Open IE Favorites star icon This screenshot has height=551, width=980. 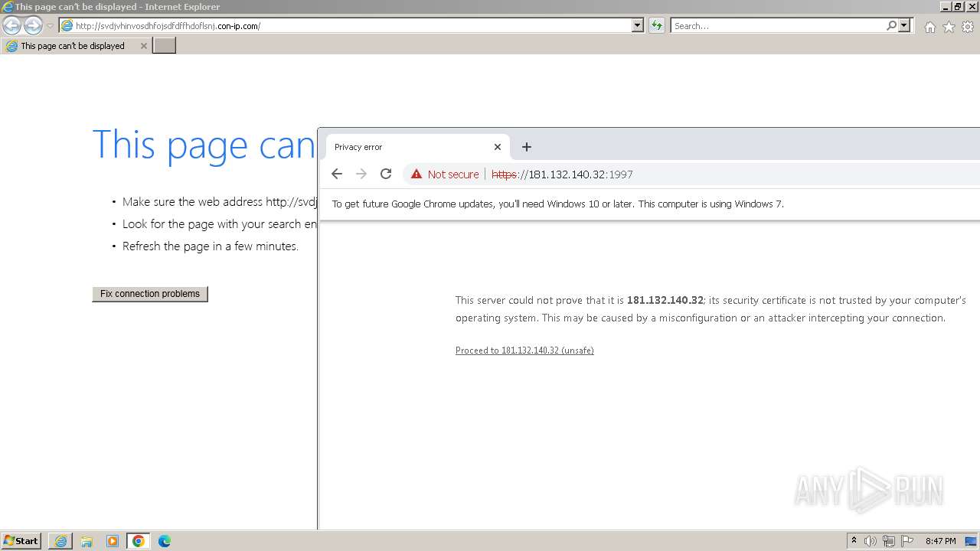click(949, 27)
